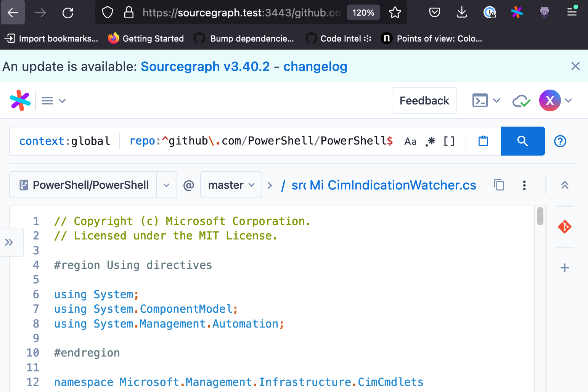Click line number 12

click(33, 382)
